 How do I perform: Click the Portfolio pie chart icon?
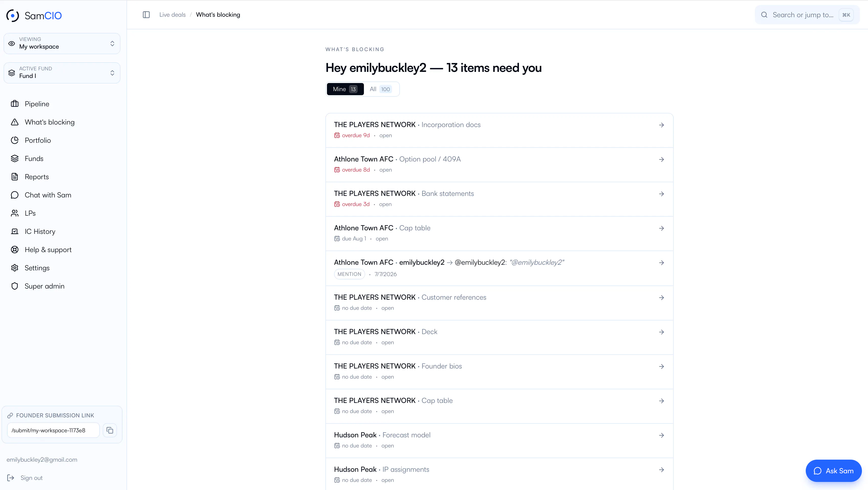[14, 140]
